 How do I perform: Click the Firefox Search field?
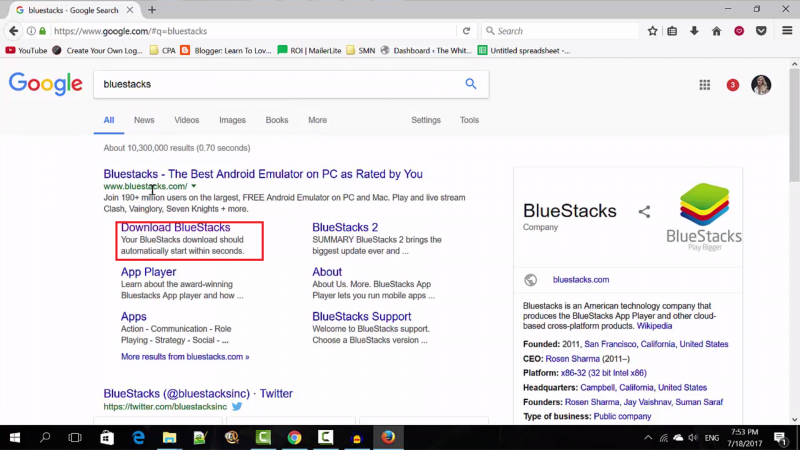click(560, 31)
